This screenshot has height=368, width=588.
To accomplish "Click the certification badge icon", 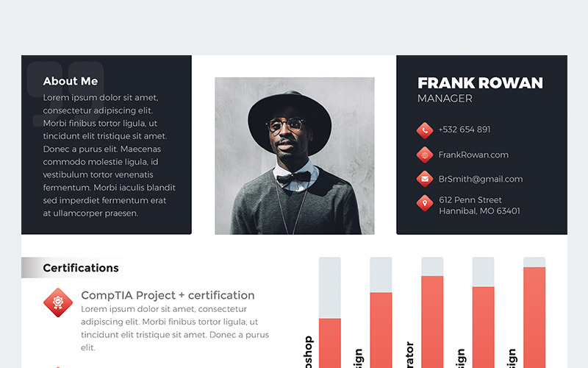I will (x=58, y=302).
